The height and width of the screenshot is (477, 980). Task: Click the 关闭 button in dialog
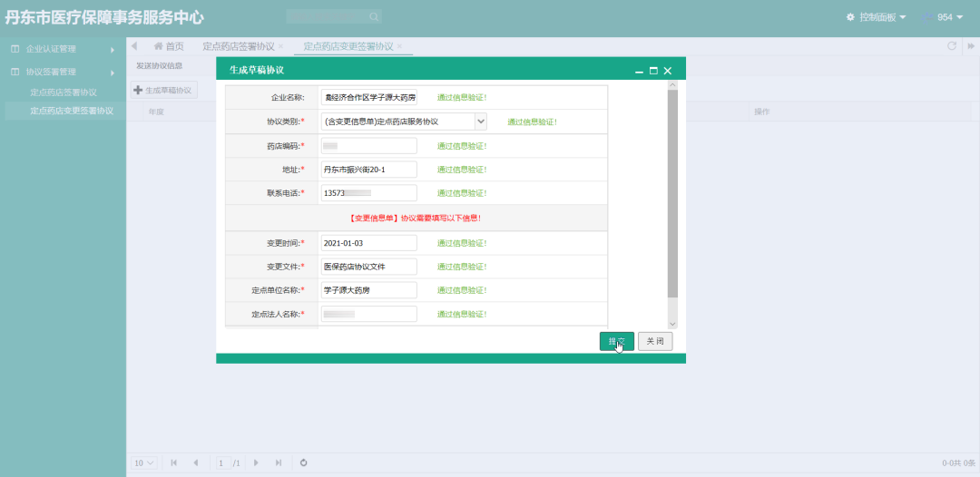tap(656, 342)
